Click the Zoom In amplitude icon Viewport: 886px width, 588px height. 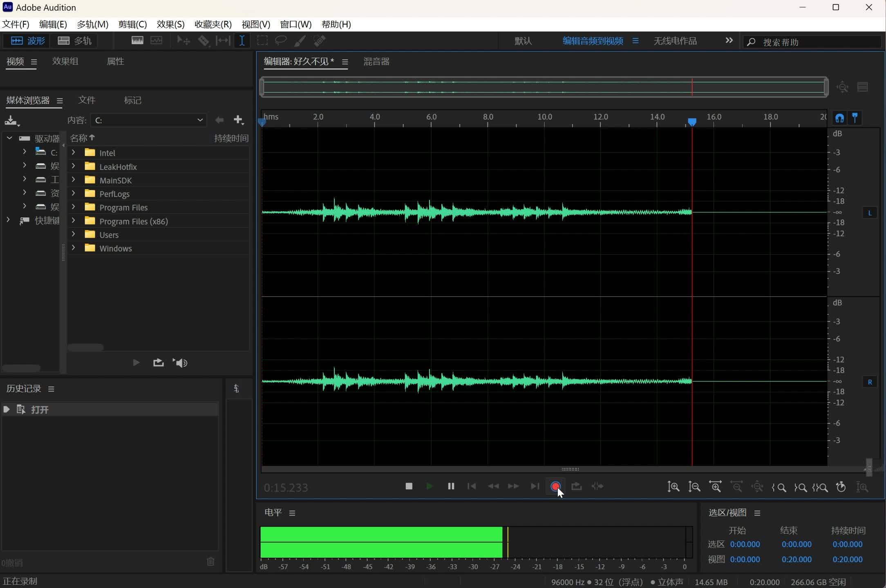(673, 487)
